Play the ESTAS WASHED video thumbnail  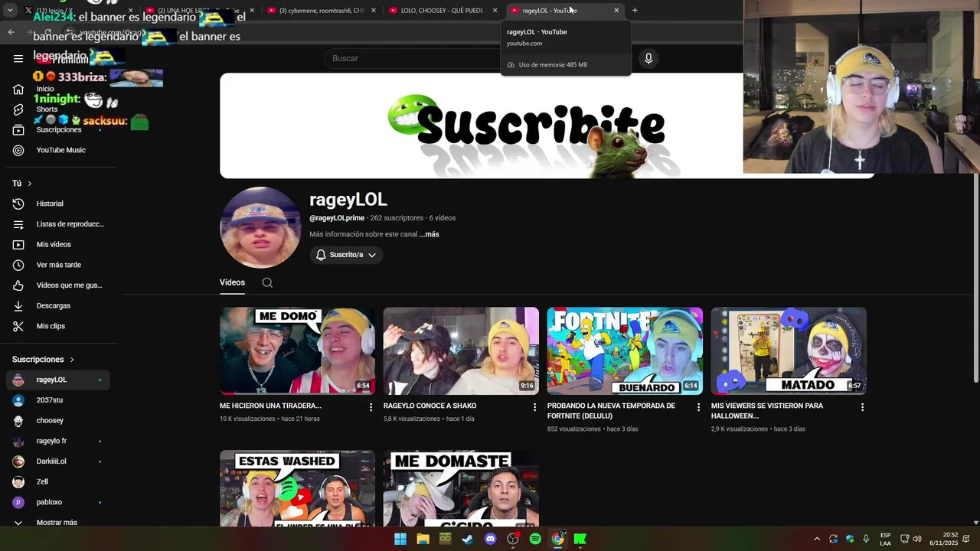pyautogui.click(x=297, y=488)
